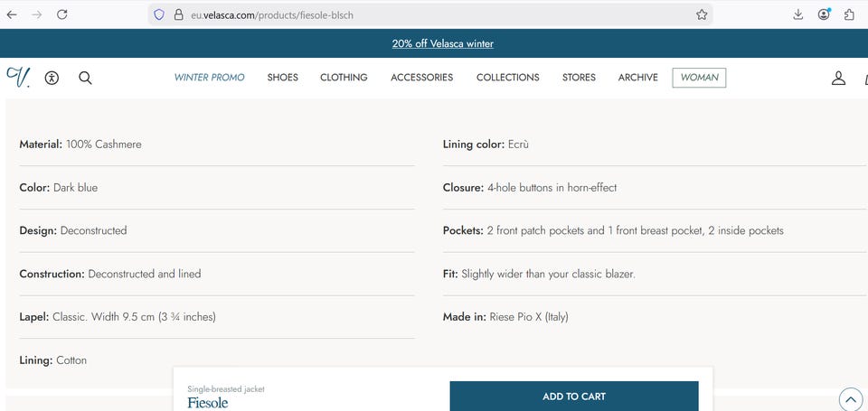Viewport: 868px width, 411px height.
Task: Click the tracking protection shield icon
Action: tap(159, 14)
